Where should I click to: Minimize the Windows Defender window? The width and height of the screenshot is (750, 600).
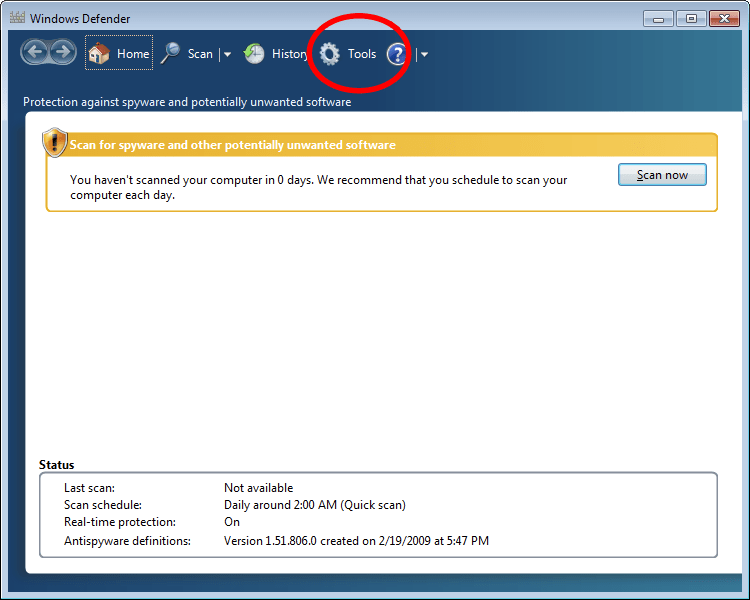[658, 19]
